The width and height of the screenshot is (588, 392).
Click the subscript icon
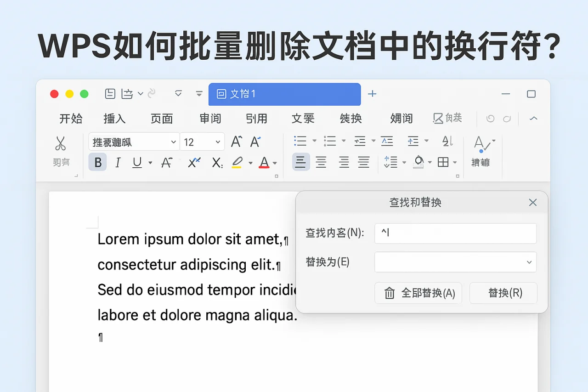point(217,163)
